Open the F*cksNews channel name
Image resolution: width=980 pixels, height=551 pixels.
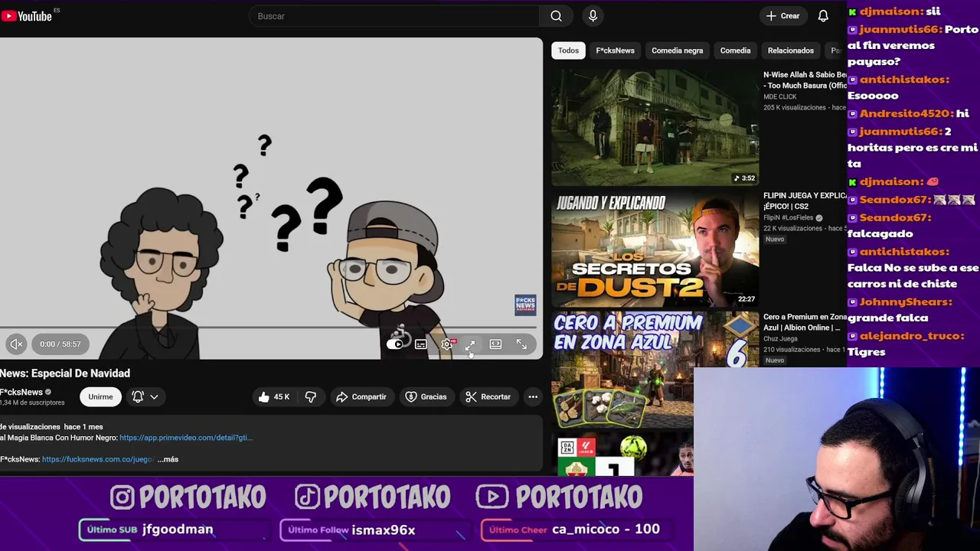[x=22, y=392]
